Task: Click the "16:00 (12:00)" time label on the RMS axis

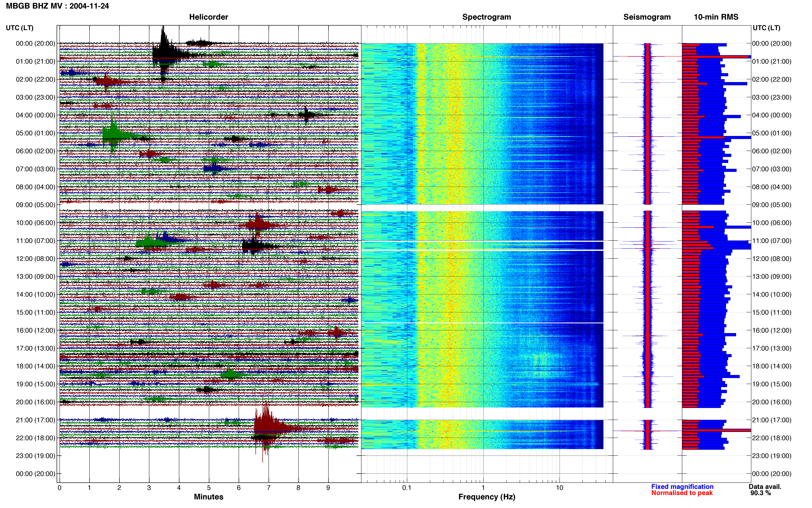Action: click(772, 330)
